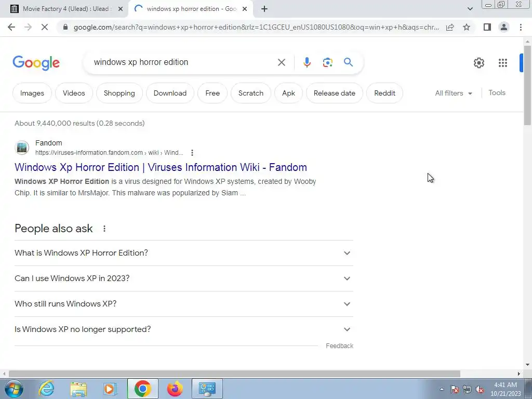Click the horizontal scrollbar thumb

click(x=234, y=374)
